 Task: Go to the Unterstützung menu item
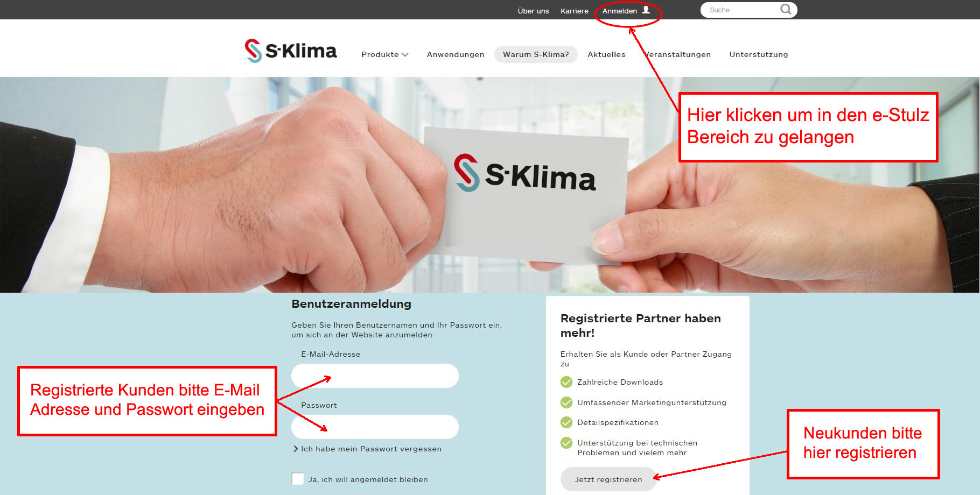coord(759,54)
